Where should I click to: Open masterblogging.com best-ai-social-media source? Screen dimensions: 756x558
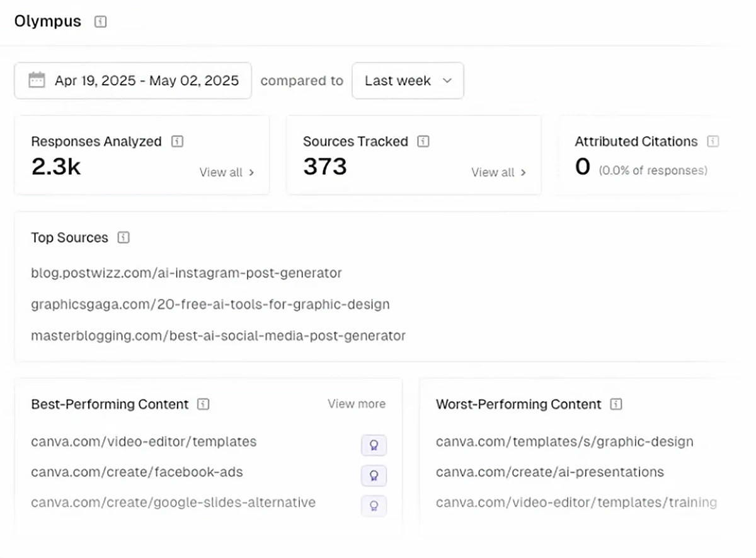[218, 335]
